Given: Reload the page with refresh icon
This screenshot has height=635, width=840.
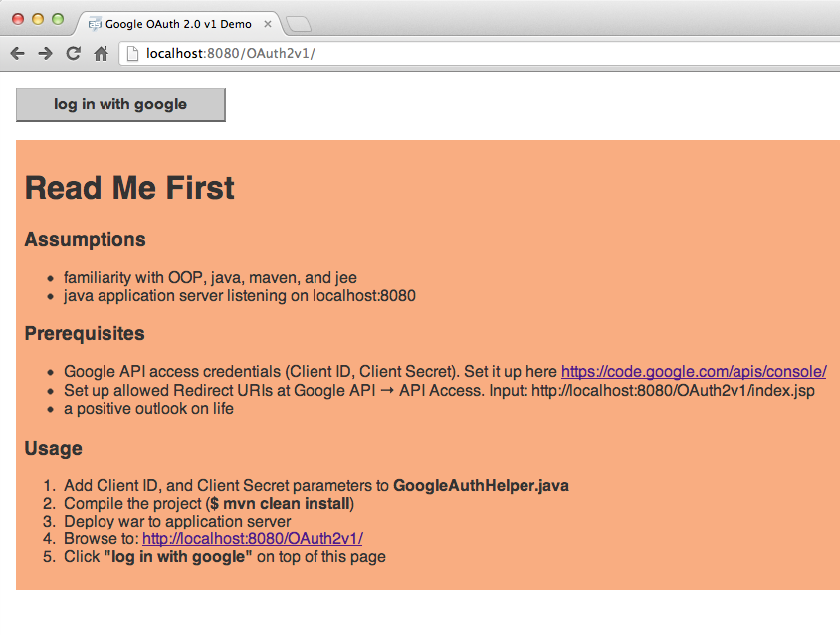Looking at the screenshot, I should 74,53.
